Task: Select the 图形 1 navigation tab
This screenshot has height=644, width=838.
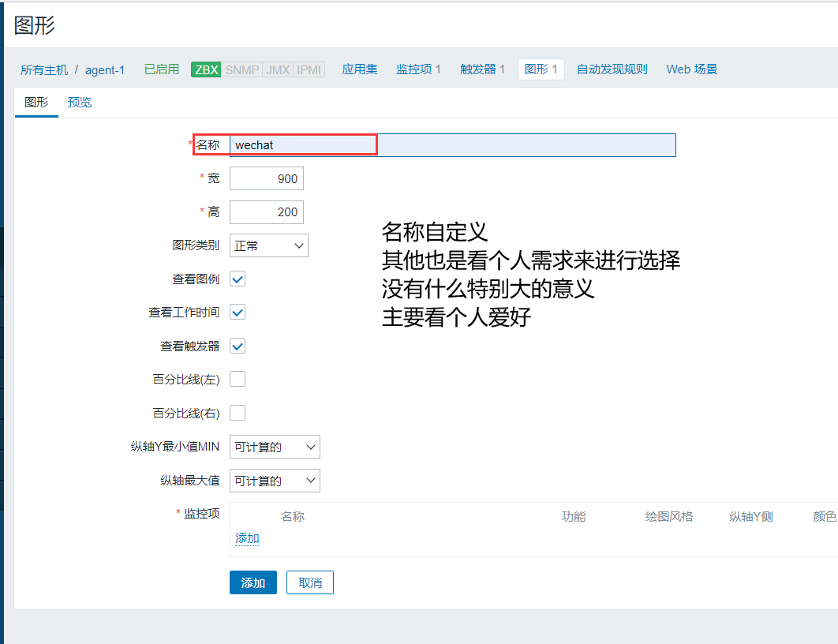Action: tap(541, 69)
